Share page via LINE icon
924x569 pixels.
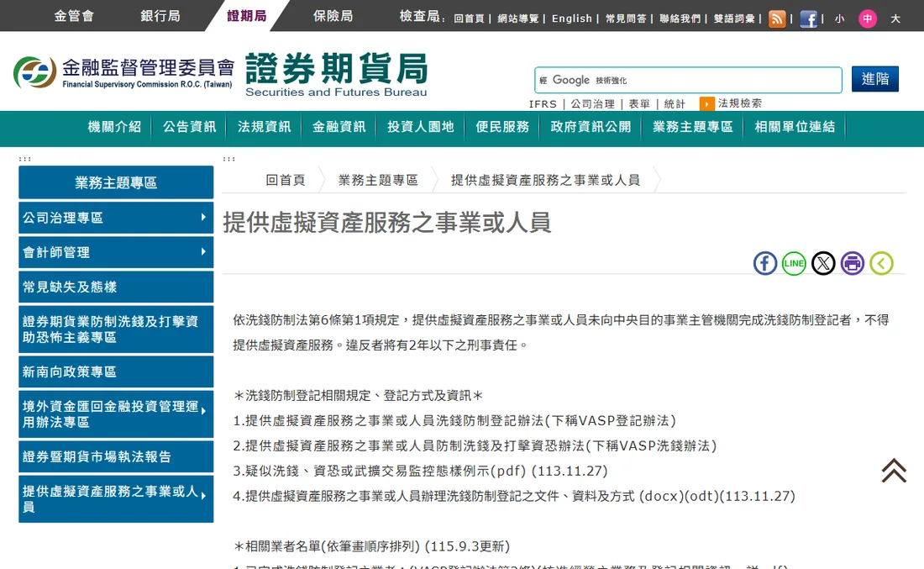pos(794,263)
